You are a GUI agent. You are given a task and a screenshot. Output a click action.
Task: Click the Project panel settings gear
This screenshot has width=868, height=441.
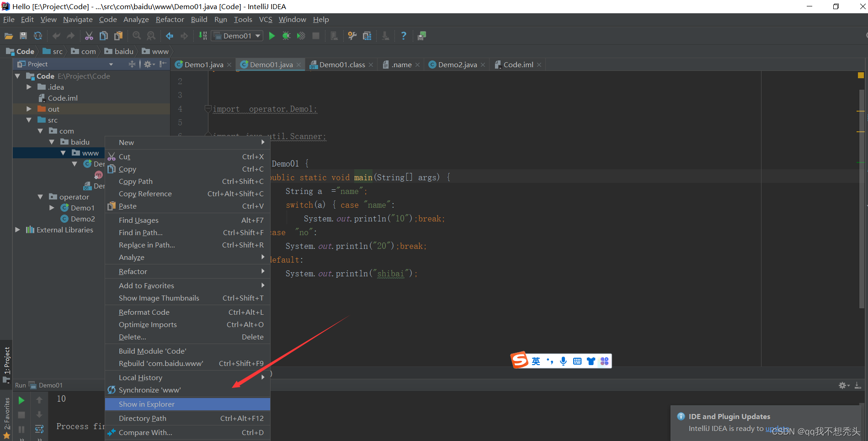149,64
